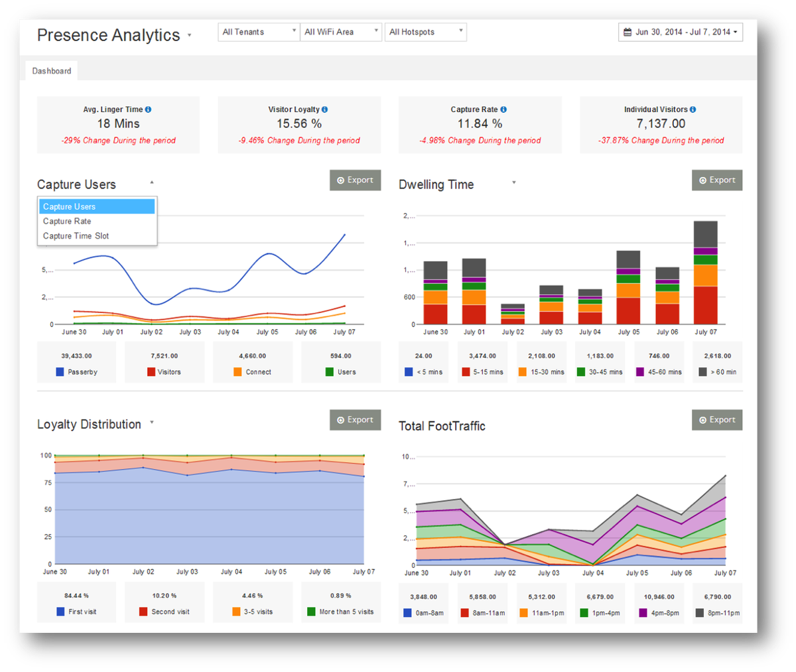
Task: Click the -4.98% Change During the period text
Action: point(480,141)
